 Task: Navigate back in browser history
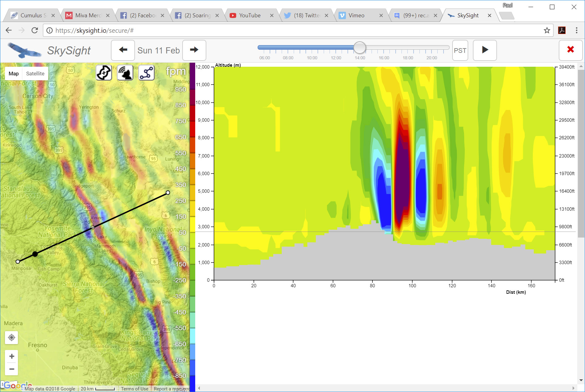point(9,30)
